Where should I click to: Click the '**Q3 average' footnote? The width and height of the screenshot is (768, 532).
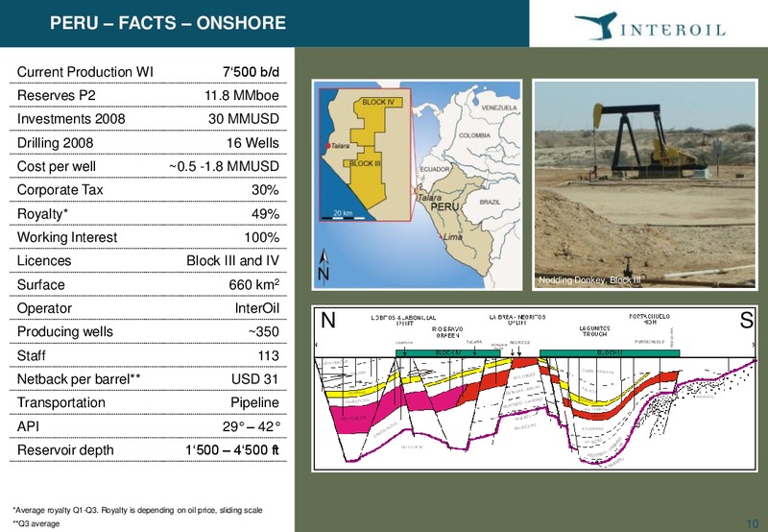[x=36, y=523]
